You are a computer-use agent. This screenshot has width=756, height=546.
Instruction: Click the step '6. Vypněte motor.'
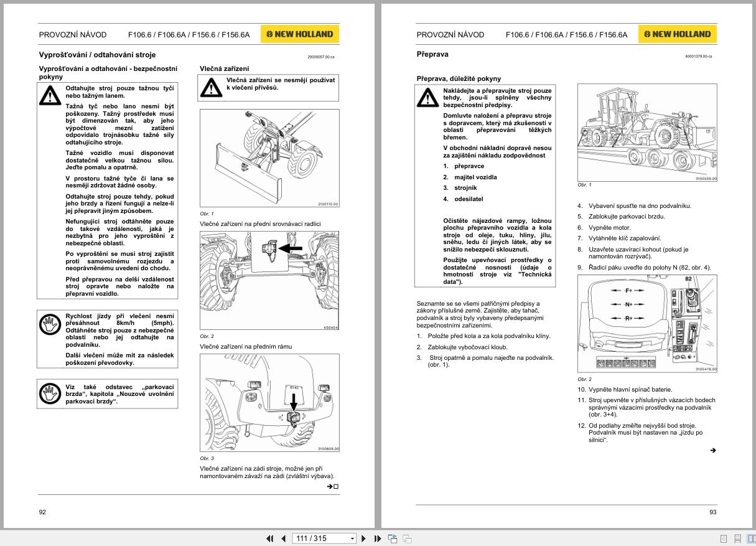[604, 227]
